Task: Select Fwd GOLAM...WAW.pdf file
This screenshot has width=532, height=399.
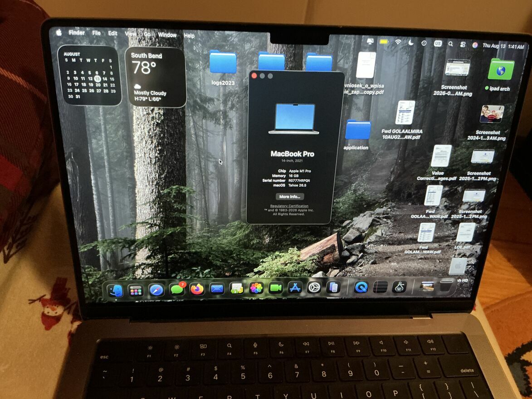Action: pos(426,233)
